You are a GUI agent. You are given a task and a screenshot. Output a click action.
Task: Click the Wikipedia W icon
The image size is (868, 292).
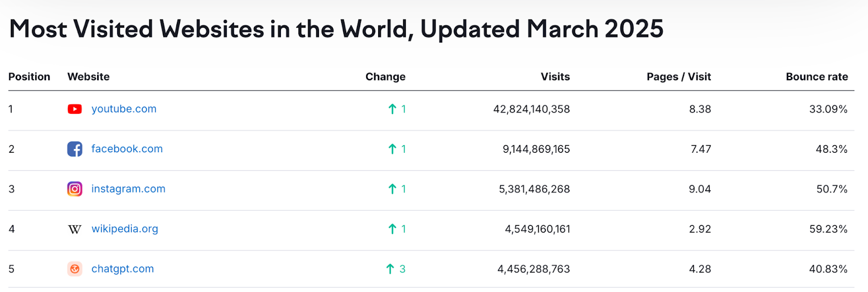tap(75, 229)
